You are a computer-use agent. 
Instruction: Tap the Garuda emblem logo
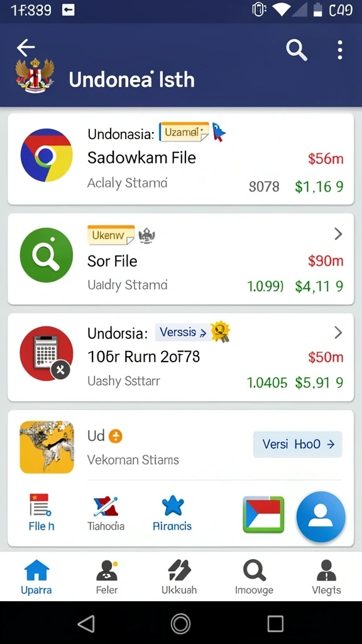click(35, 75)
